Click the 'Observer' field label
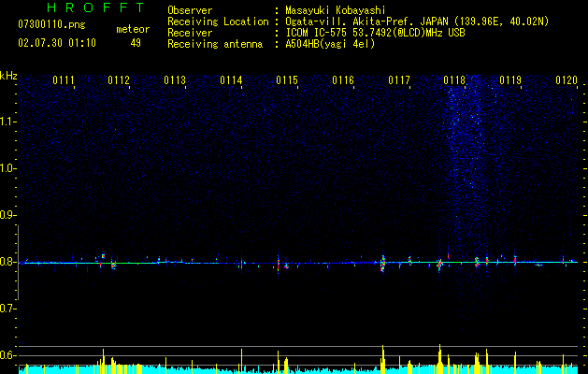The height and width of the screenshot is (374, 588). tap(190, 10)
